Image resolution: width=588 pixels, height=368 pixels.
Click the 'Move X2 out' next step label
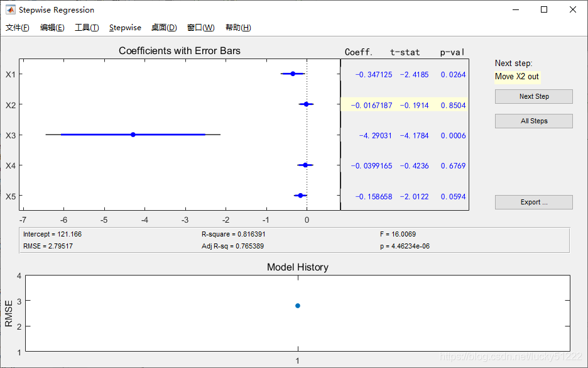point(517,77)
